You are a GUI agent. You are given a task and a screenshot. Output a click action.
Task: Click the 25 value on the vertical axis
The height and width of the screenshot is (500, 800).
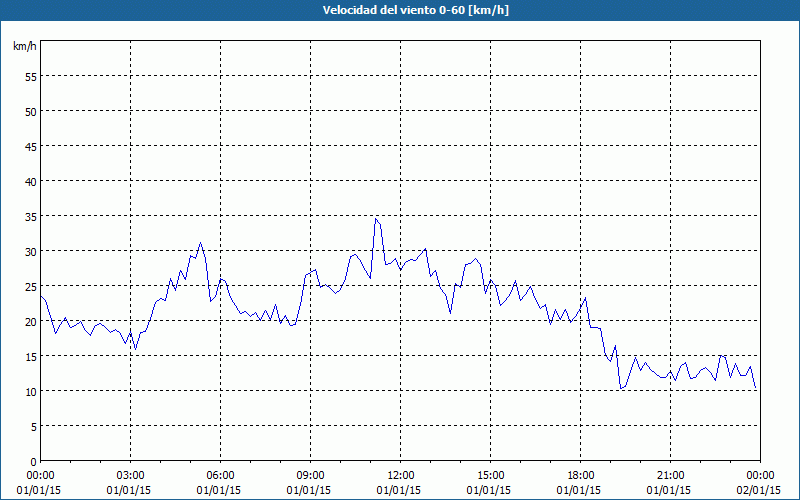31,286
